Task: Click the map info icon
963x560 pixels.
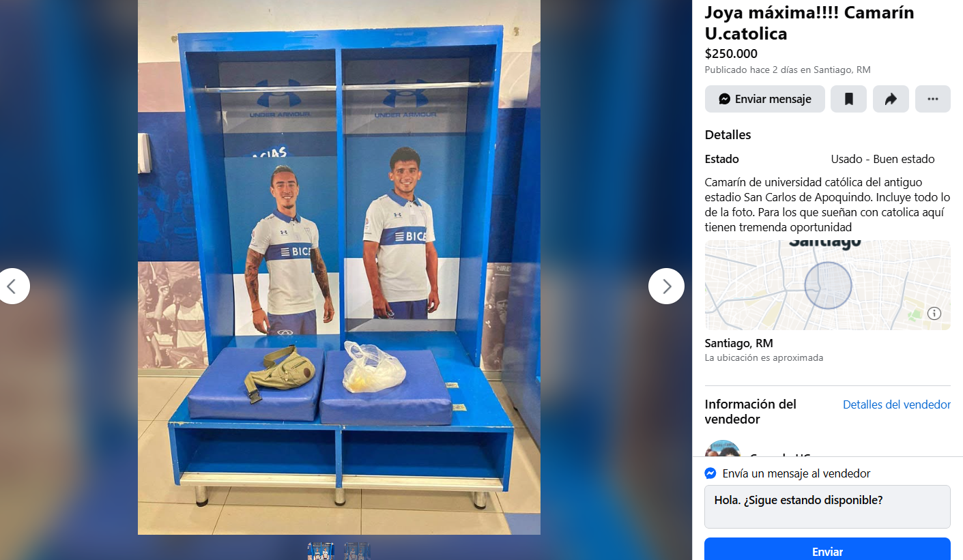Action: coord(934,314)
